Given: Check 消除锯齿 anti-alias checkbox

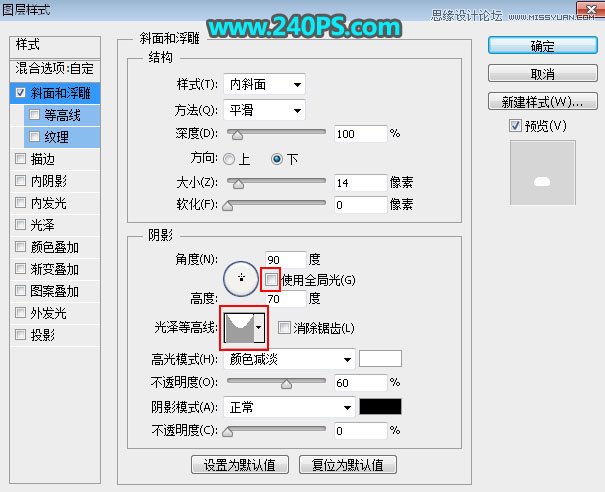Looking at the screenshot, I should click(x=284, y=328).
